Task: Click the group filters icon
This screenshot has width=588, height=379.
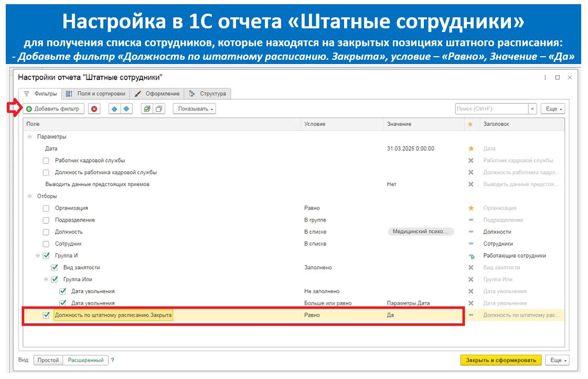Action: click(x=147, y=109)
